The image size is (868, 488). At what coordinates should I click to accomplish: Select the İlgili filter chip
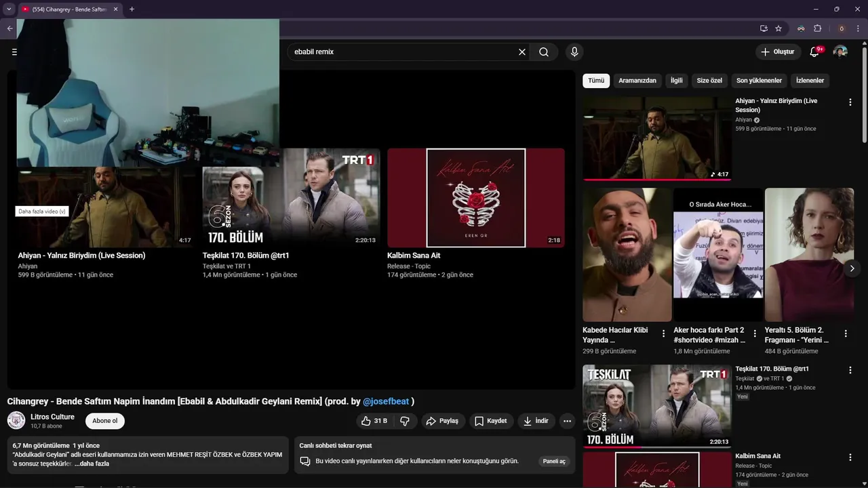pos(677,81)
